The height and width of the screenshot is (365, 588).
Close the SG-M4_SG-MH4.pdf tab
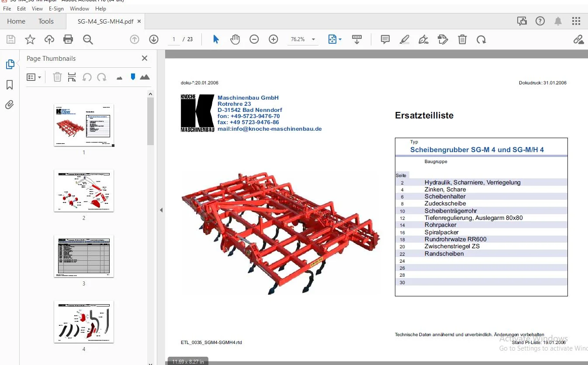click(139, 21)
